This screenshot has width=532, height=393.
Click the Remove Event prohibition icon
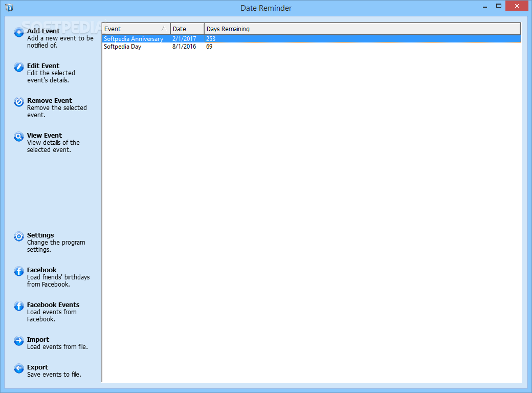point(18,102)
